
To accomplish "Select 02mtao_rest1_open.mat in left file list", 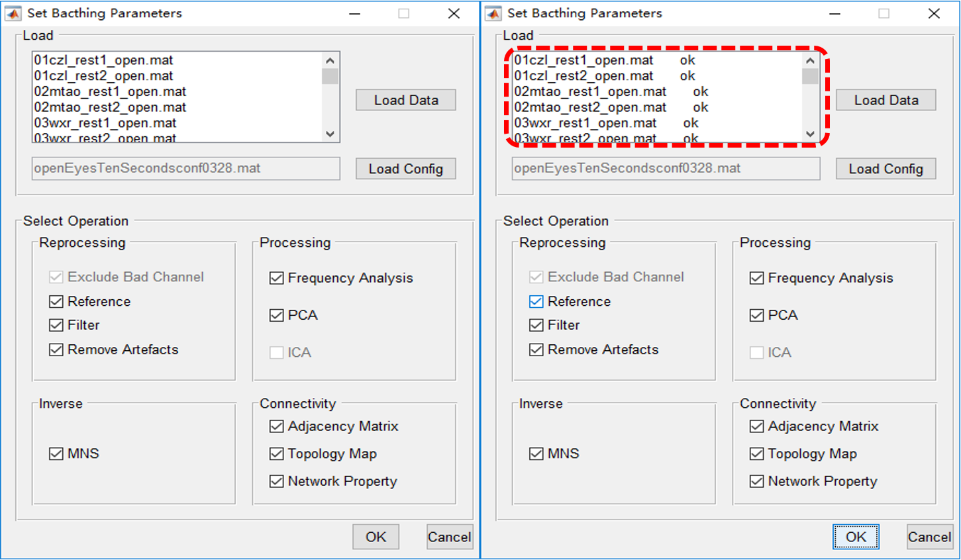I will tap(110, 91).
